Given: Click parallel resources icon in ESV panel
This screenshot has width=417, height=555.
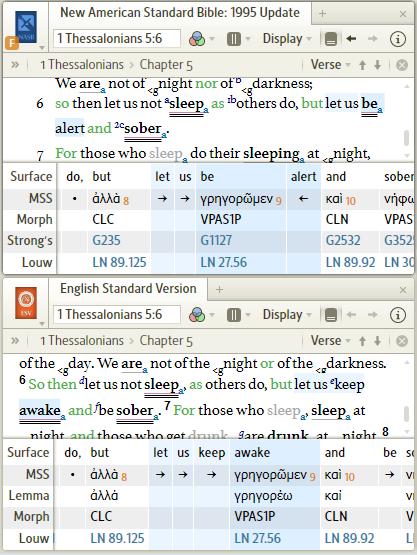Looking at the screenshot, I should [234, 315].
